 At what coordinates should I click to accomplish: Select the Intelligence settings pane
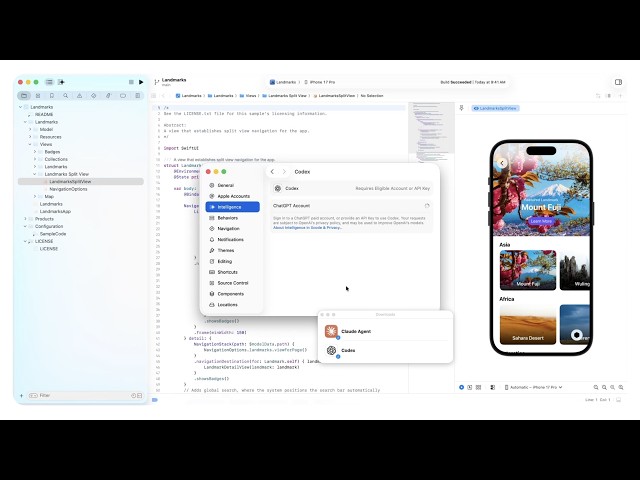coord(232,207)
